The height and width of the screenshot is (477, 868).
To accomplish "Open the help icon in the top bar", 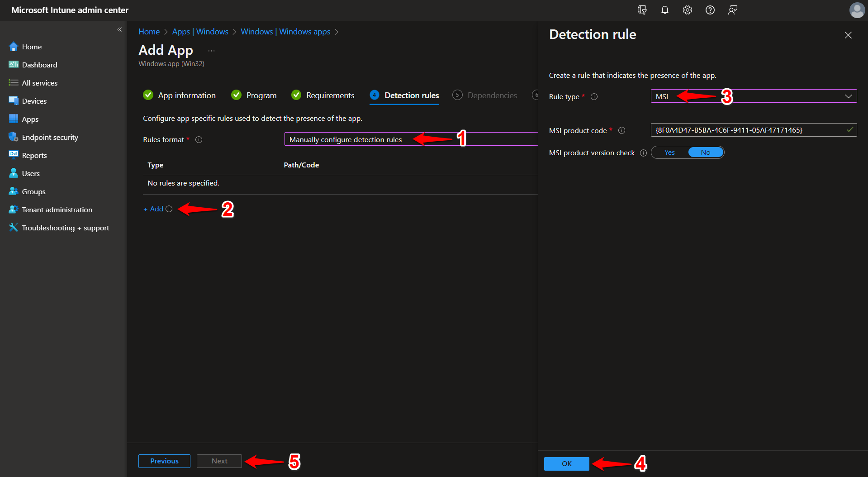I will click(710, 10).
